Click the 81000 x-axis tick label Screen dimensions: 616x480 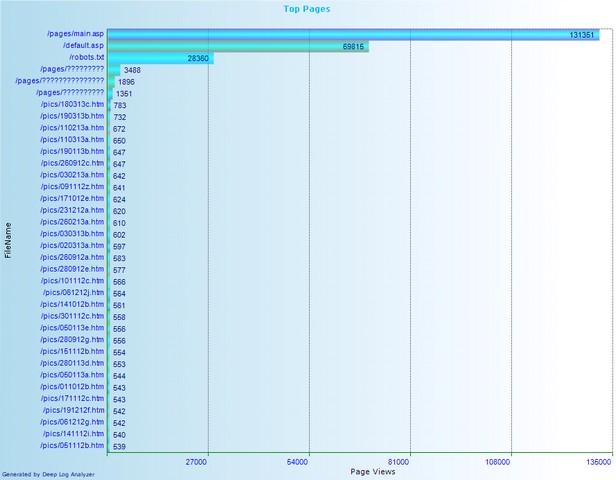(x=400, y=462)
